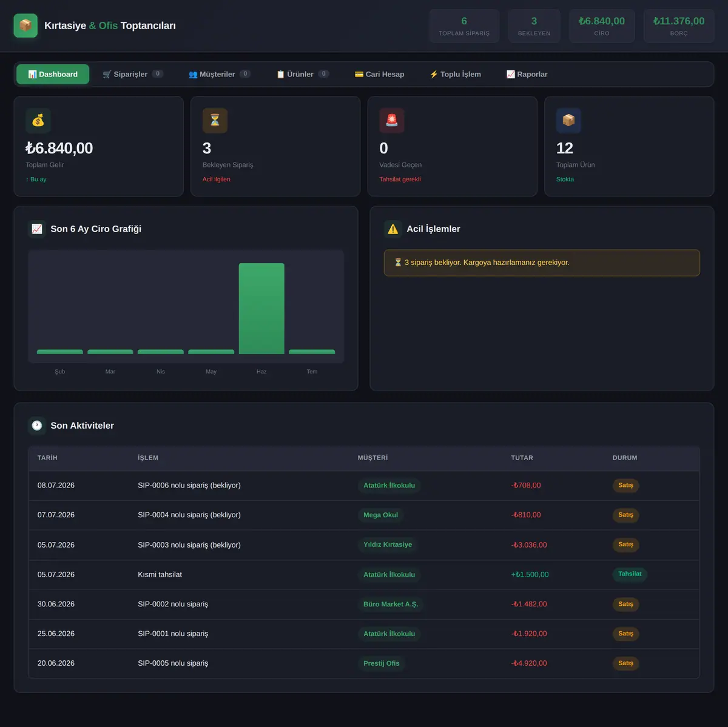Click Atatürk İlkokulu tag in SIP-0006 row
The height and width of the screenshot is (727, 728).
389,485
